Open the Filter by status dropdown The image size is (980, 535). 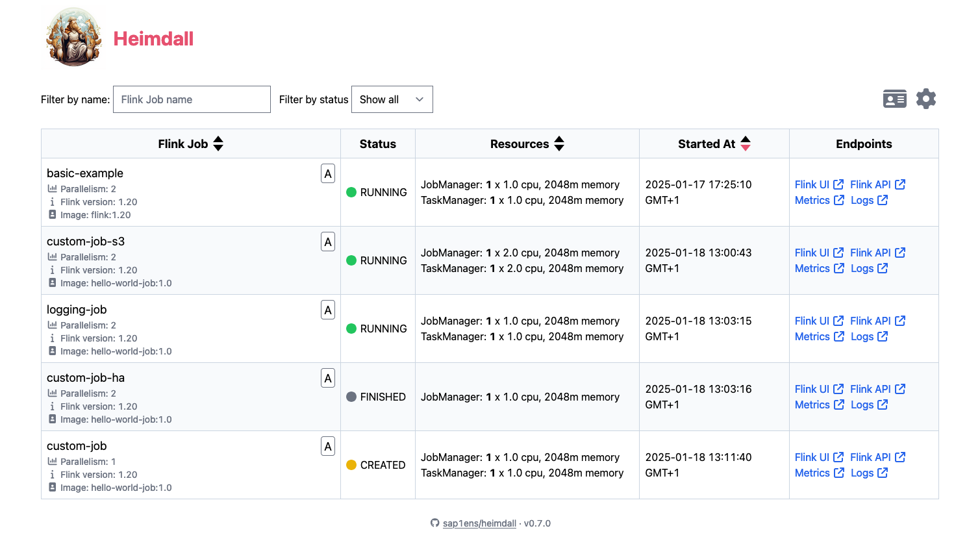pyautogui.click(x=392, y=99)
